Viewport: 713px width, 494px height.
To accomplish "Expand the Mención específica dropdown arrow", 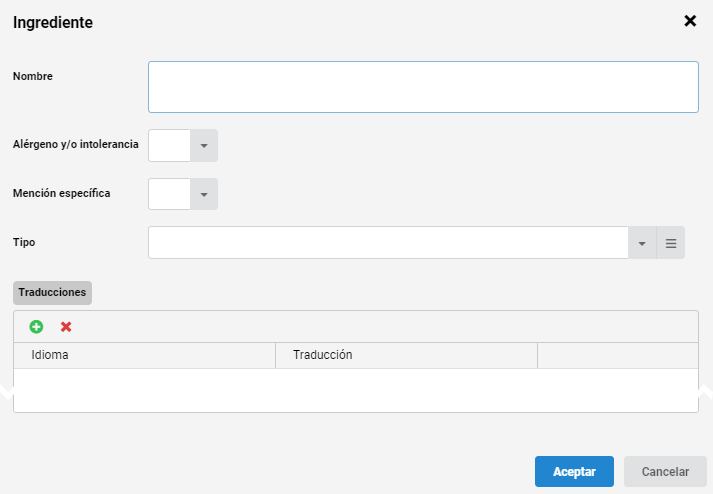I will tap(204, 194).
